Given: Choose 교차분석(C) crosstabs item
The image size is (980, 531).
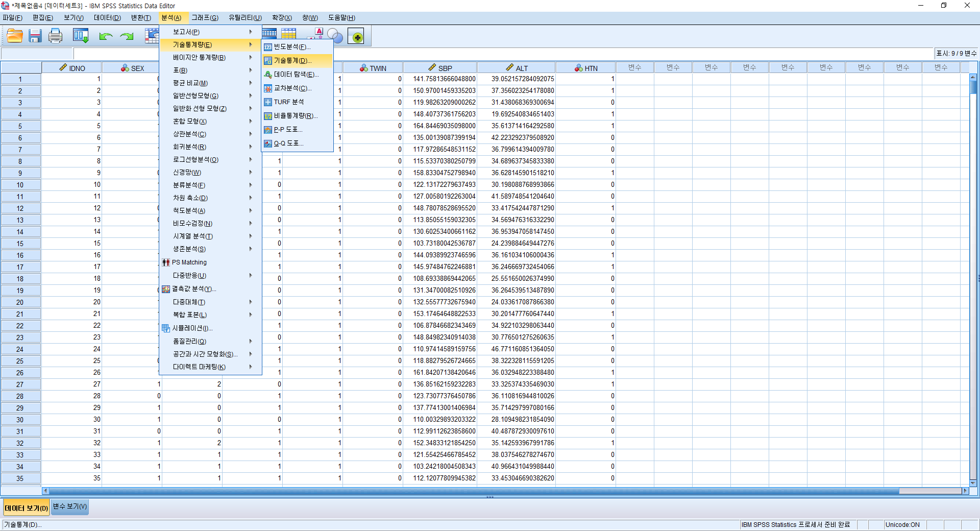Looking at the screenshot, I should pos(297,88).
